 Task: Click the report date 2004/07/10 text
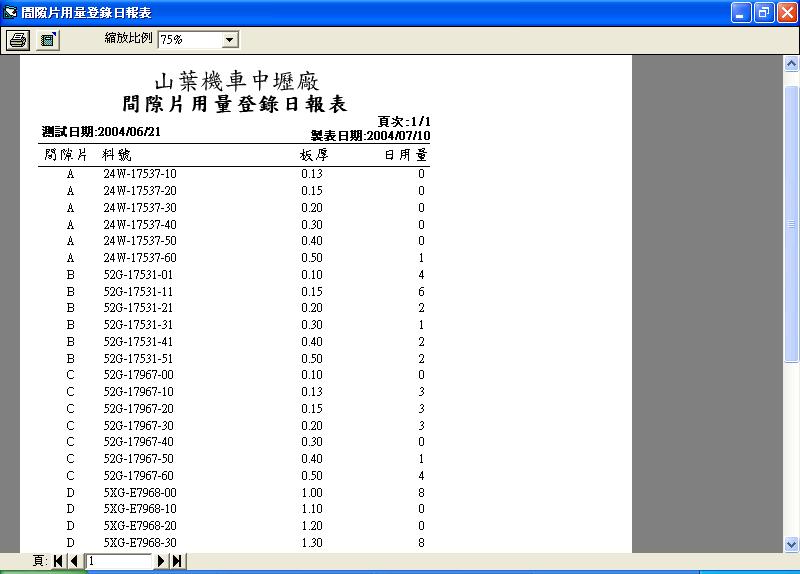click(x=398, y=136)
